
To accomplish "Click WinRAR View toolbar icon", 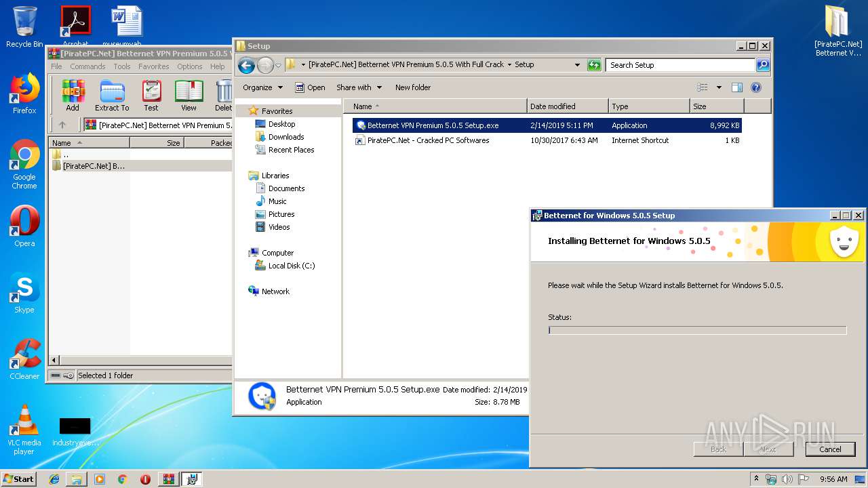I will (189, 96).
